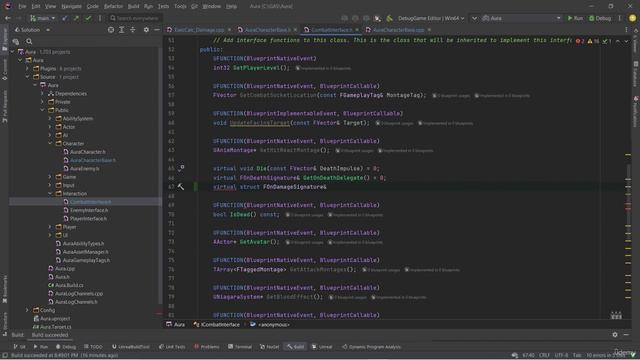
Task: Open the NuGet tool window
Action: [x=269, y=347]
